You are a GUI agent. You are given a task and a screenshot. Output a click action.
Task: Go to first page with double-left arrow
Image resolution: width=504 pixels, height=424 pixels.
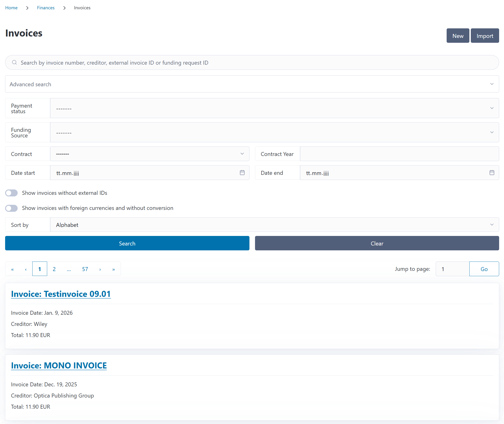13,269
